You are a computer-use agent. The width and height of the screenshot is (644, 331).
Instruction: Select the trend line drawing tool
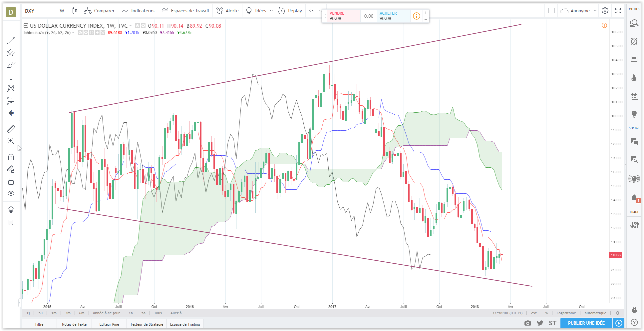coord(11,41)
